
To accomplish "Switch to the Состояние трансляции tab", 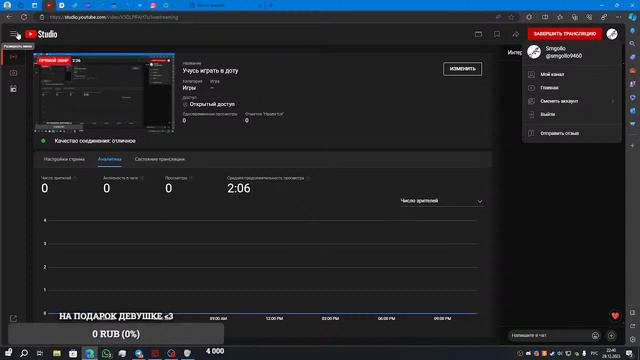I will point(160,159).
